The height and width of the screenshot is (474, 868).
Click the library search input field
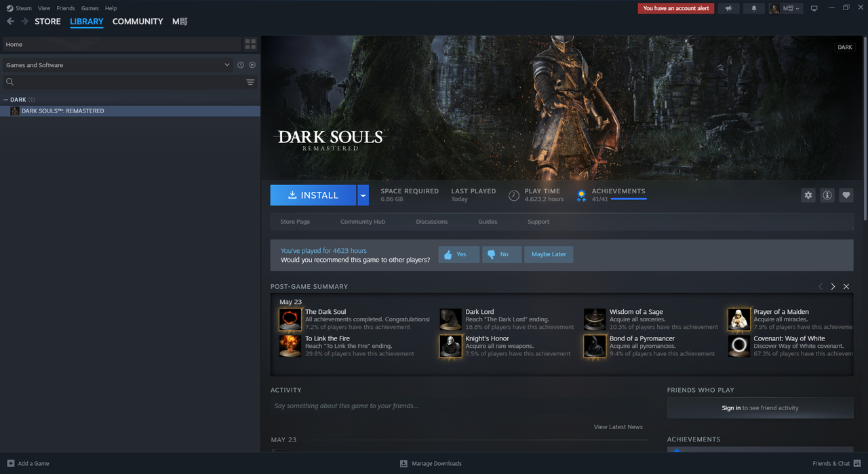(x=129, y=82)
